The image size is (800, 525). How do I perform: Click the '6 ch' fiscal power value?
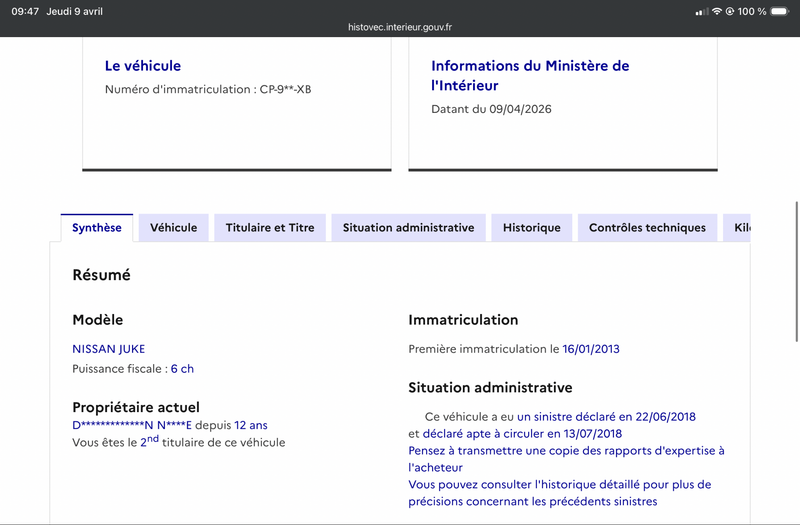click(182, 369)
